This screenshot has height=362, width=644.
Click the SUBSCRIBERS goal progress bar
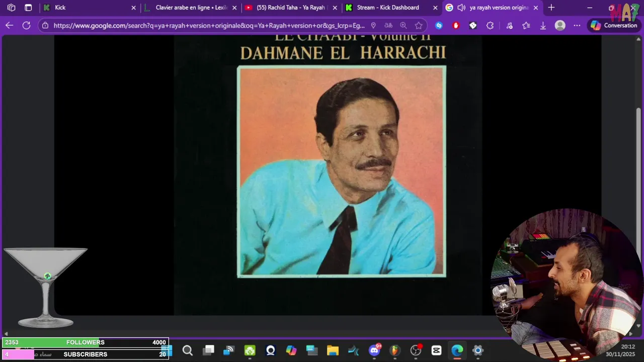[x=85, y=354]
